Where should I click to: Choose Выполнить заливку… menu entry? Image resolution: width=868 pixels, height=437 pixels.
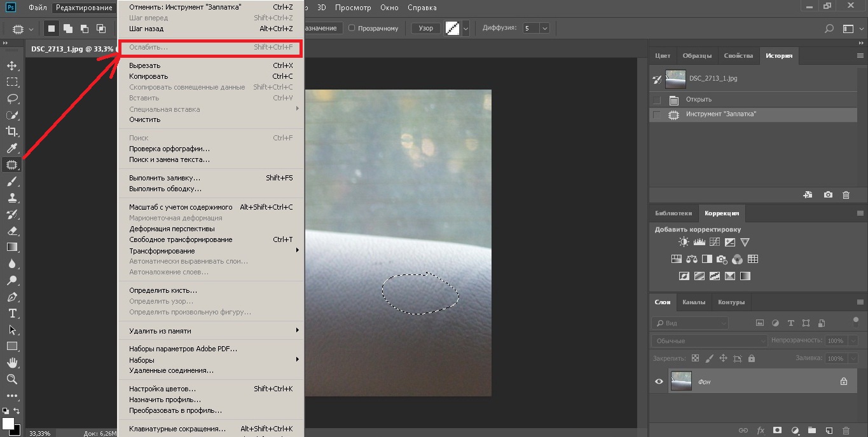[211, 178]
